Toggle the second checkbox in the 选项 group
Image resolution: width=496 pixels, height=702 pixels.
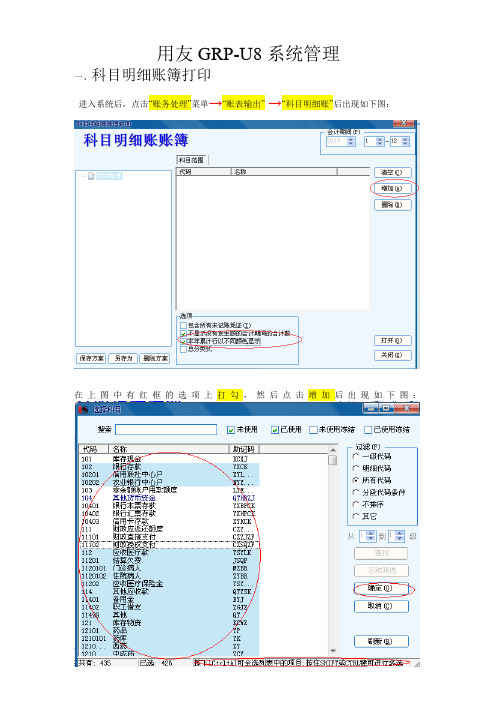tap(183, 334)
